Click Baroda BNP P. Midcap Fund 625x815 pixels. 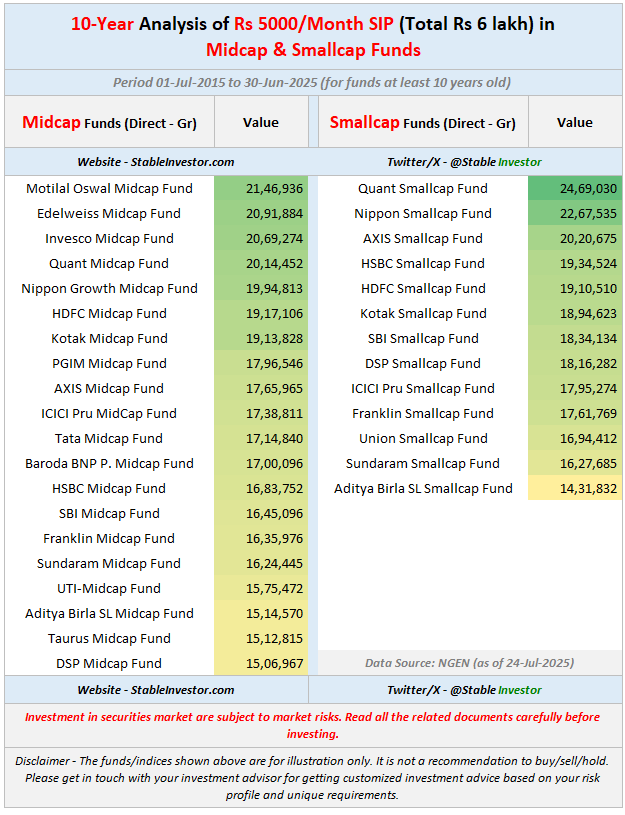(109, 463)
